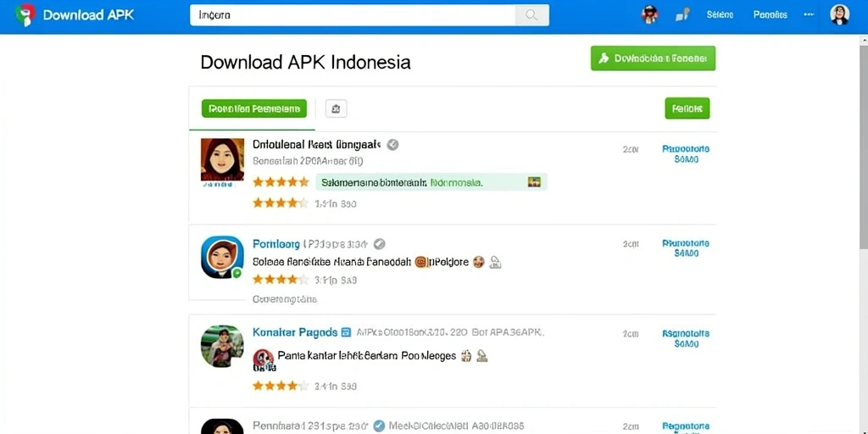Open the 'Porirleorg' app title
The width and height of the screenshot is (868, 434).
pyautogui.click(x=276, y=244)
